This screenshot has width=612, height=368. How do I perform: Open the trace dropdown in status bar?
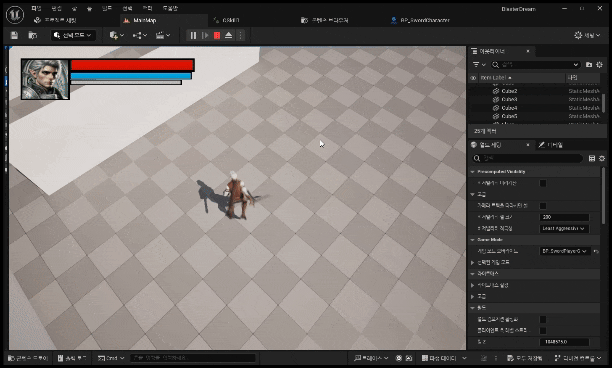point(371,358)
